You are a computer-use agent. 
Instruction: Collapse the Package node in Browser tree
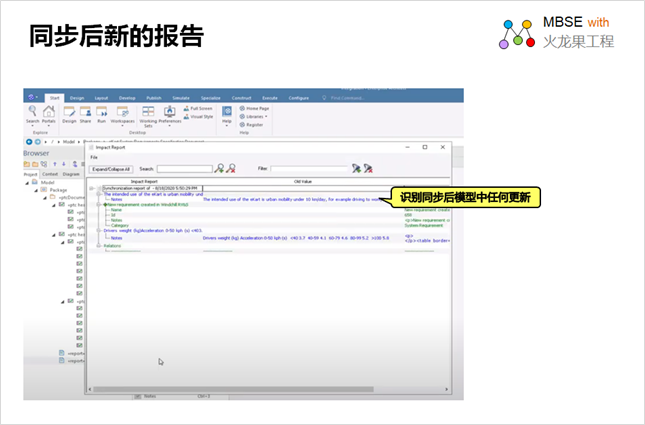36,190
